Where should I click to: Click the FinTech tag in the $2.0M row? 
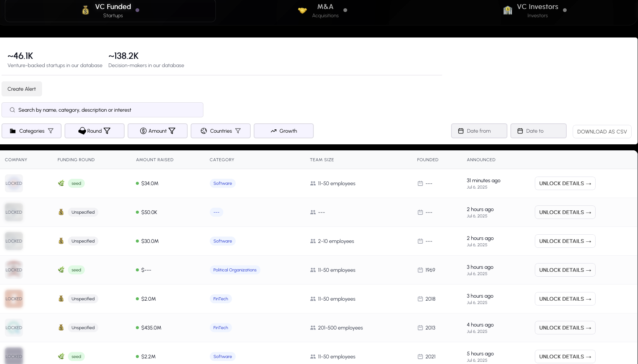tap(221, 299)
